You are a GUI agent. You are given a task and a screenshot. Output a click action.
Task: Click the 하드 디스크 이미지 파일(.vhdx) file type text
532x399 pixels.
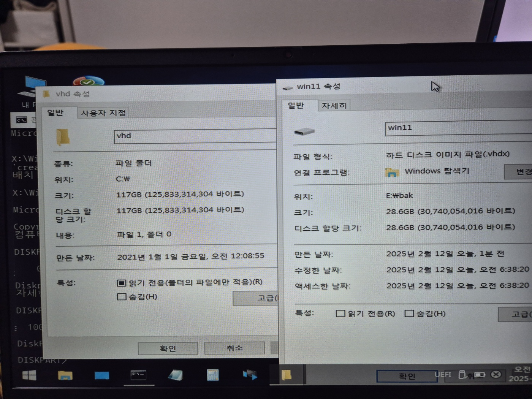click(x=448, y=155)
